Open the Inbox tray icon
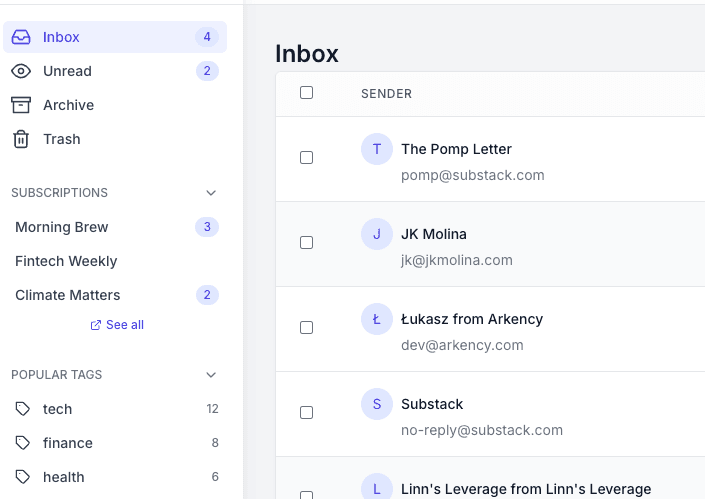This screenshot has height=499, width=705. point(21,37)
